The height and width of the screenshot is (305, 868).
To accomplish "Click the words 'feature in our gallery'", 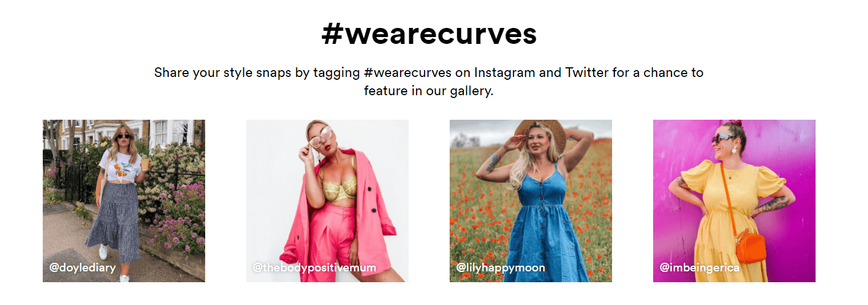I will 428,91.
